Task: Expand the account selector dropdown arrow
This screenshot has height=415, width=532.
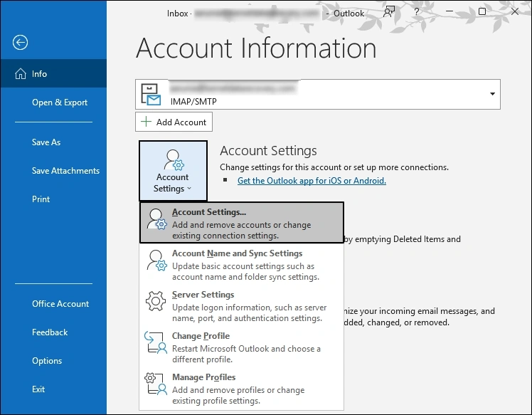Action: (x=492, y=94)
